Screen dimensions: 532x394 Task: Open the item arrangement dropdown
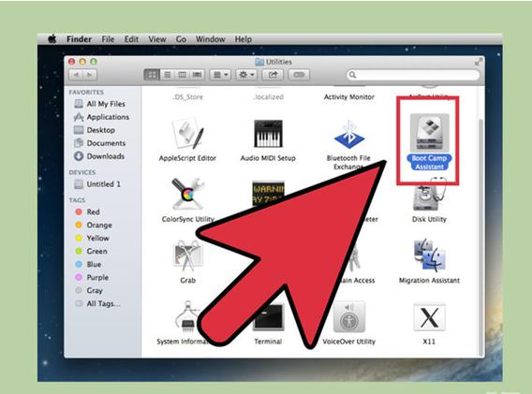(220, 75)
